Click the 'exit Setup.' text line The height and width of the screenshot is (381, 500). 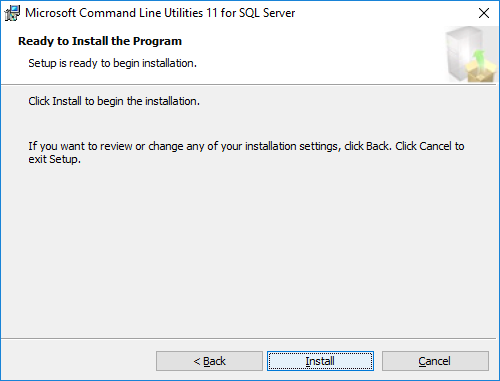[x=55, y=159]
